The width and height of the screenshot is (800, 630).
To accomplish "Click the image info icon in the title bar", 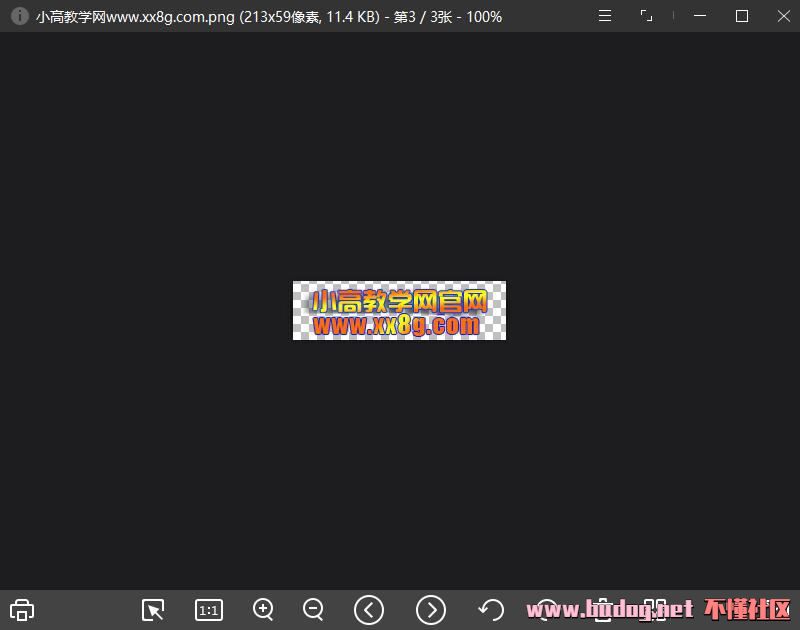I will pos(19,16).
